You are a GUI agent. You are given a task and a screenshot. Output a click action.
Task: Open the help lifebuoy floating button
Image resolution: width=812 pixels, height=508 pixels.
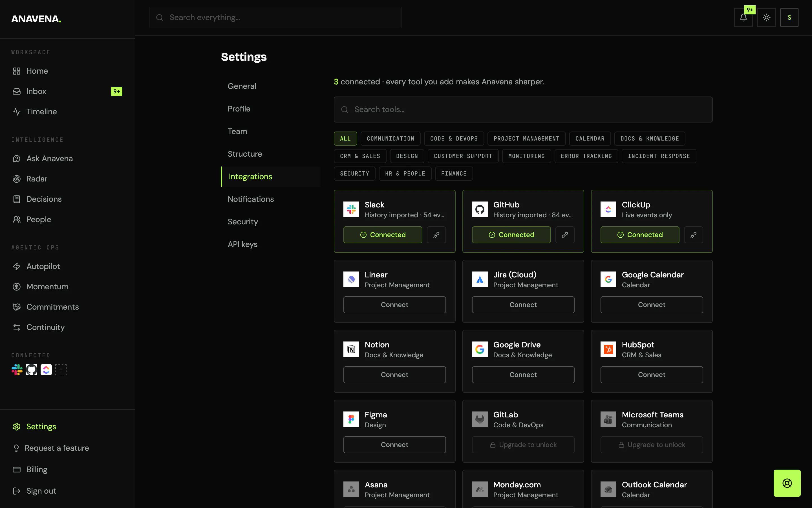[787, 483]
